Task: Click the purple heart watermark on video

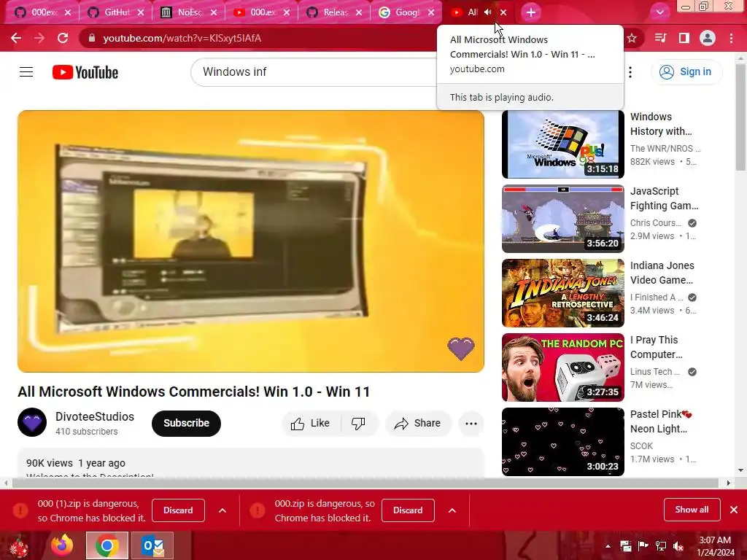Action: pyautogui.click(x=461, y=349)
